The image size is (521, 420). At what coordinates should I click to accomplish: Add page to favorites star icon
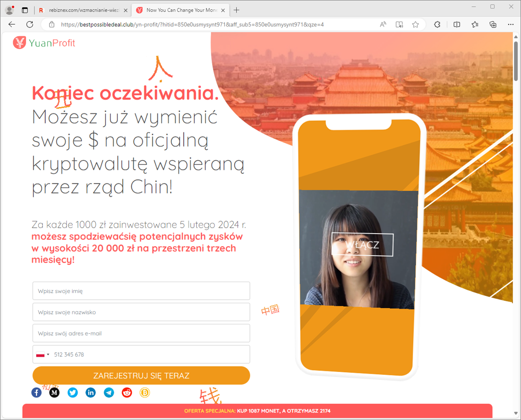(x=415, y=25)
